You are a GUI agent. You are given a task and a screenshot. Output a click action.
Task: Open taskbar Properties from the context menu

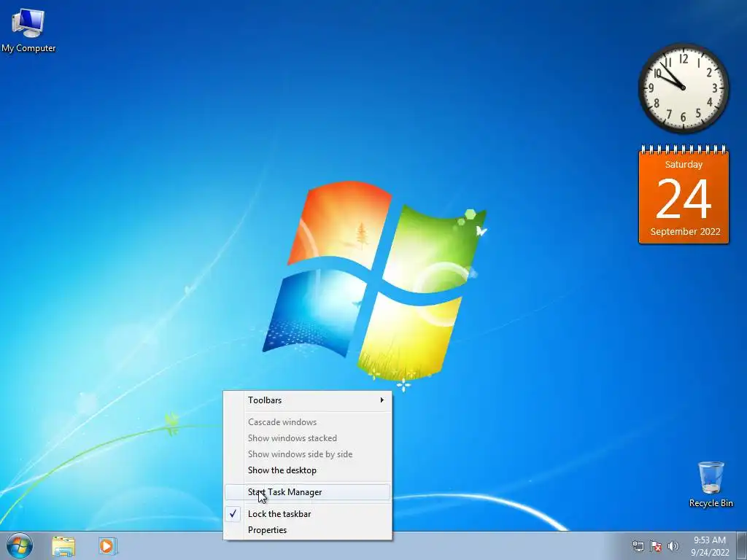click(308, 531)
